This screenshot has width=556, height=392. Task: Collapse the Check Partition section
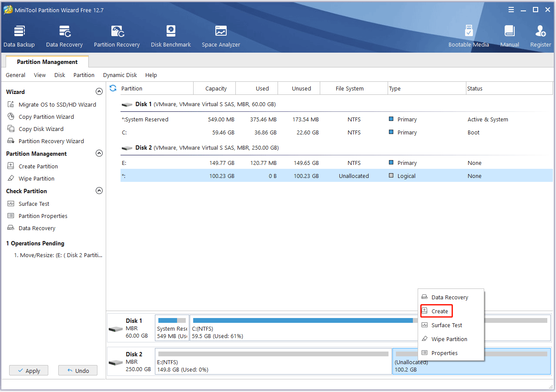99,191
